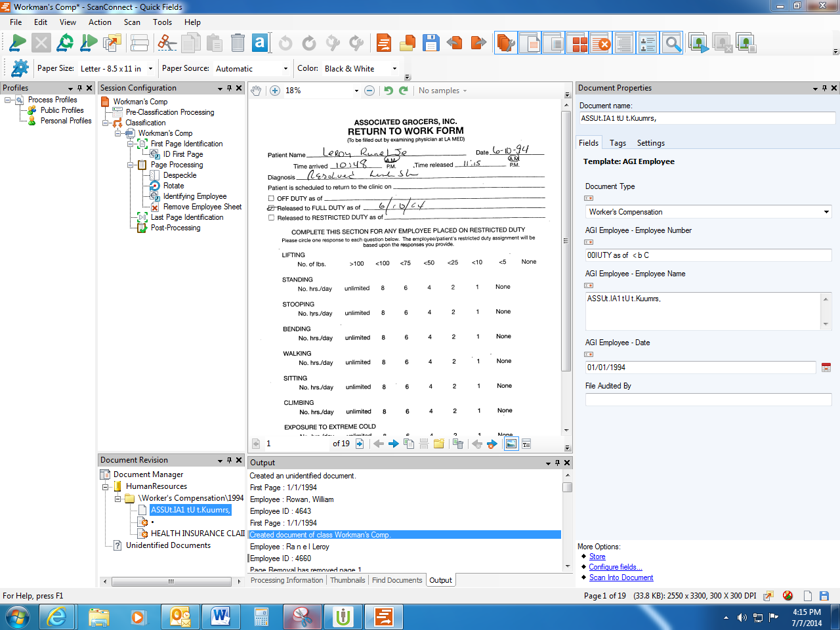Viewport: 840px width, 630px height.
Task: Click the green Scan start icon
Action: click(18, 43)
